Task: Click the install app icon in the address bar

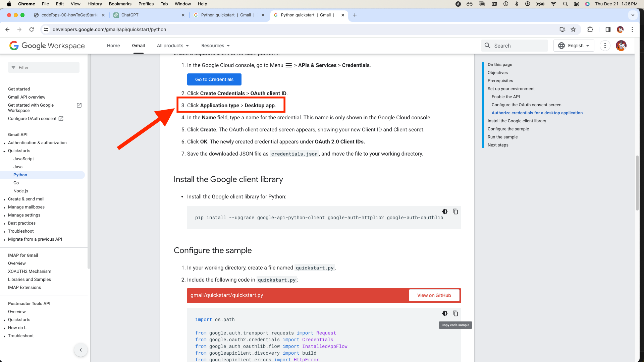Action: (562, 29)
